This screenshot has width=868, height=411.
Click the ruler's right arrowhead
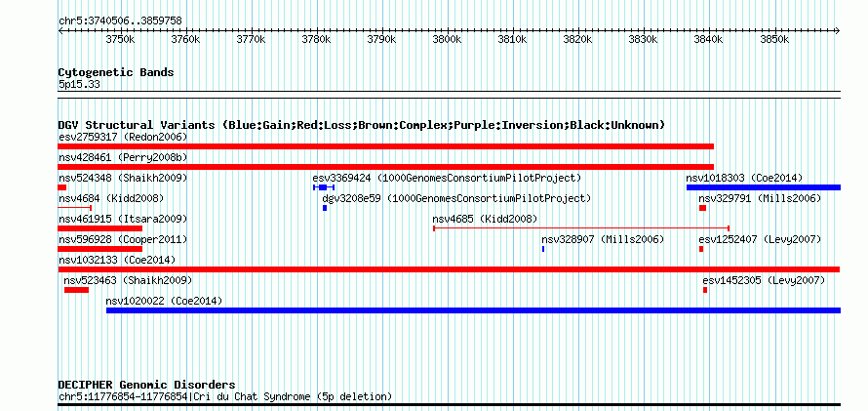[838, 30]
